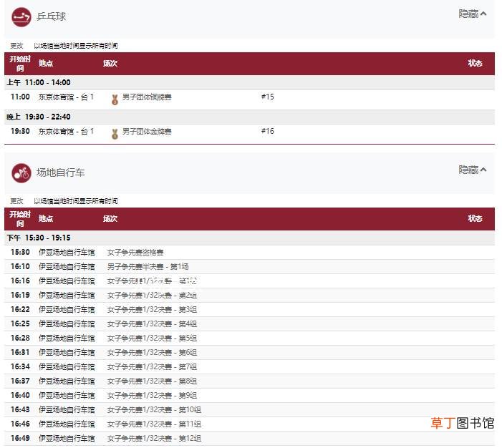Viewport: 502px width, 448px height.
Task: Click the bronze medal icon for 男子团体铜牌赛
Action: (115, 99)
